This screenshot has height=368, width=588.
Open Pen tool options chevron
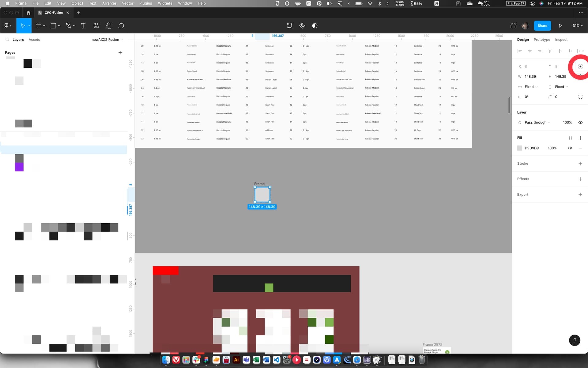[x=74, y=26]
